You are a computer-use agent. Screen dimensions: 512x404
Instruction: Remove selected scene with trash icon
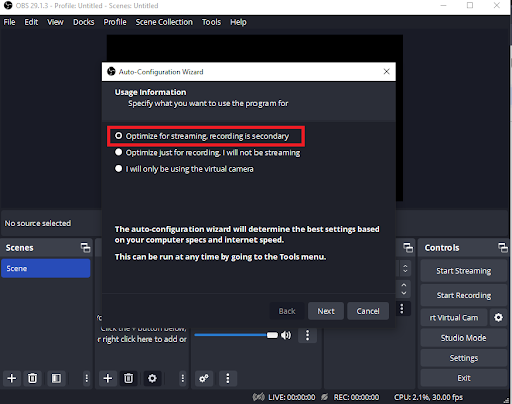pyautogui.click(x=32, y=378)
